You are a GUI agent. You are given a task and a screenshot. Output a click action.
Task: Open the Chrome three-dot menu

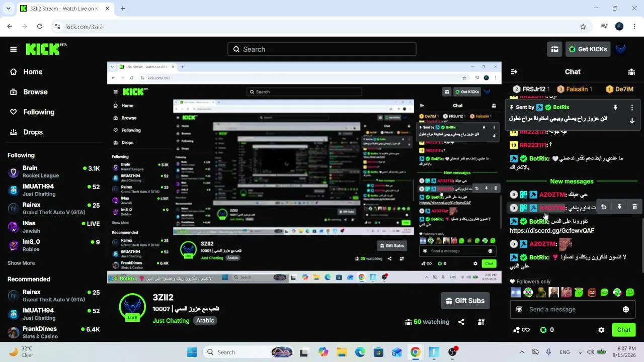pyautogui.click(x=634, y=27)
